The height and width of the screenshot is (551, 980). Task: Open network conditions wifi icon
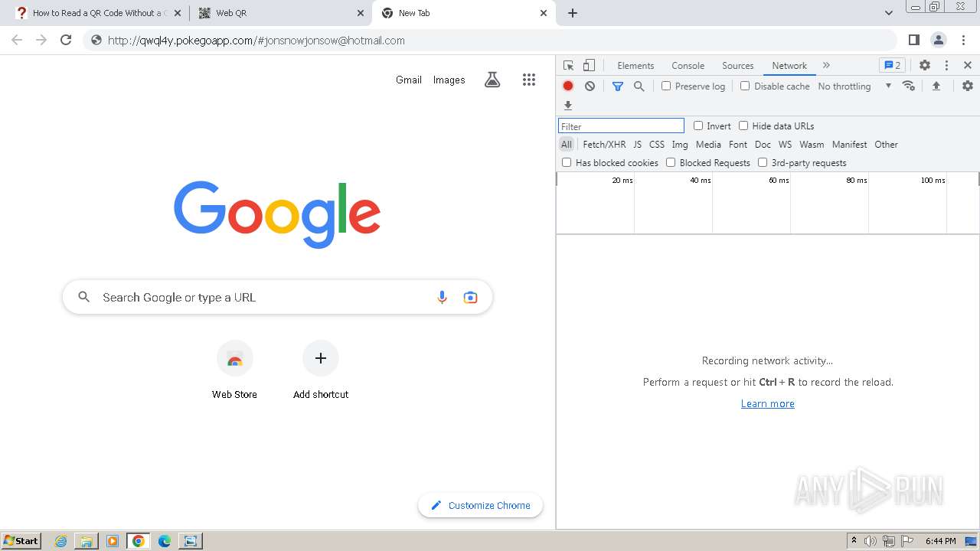click(x=909, y=86)
